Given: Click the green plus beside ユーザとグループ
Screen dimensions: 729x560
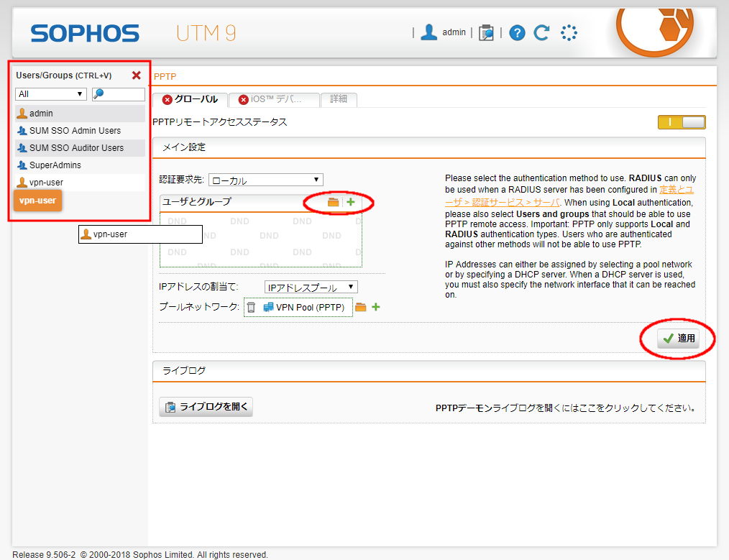Looking at the screenshot, I should click(351, 203).
